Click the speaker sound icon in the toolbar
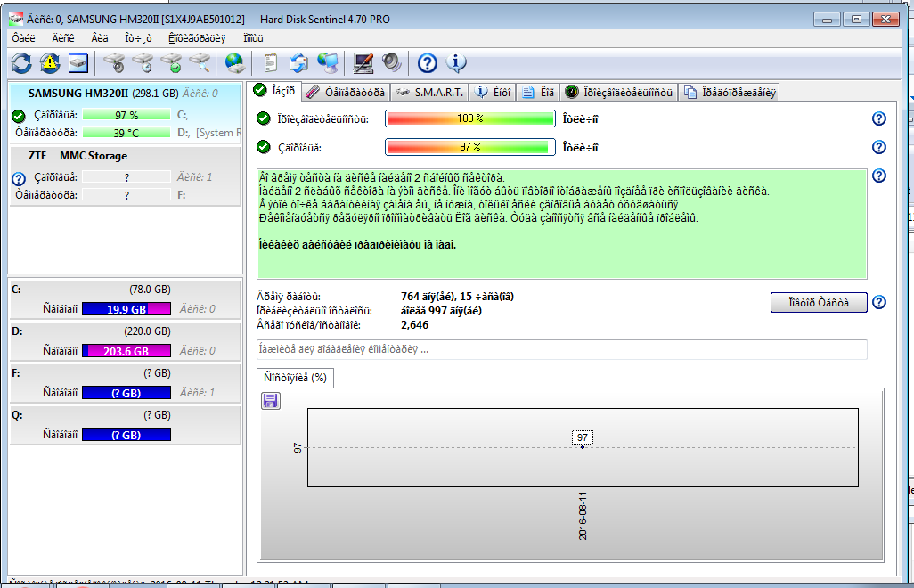This screenshot has height=588, width=914. point(392,62)
